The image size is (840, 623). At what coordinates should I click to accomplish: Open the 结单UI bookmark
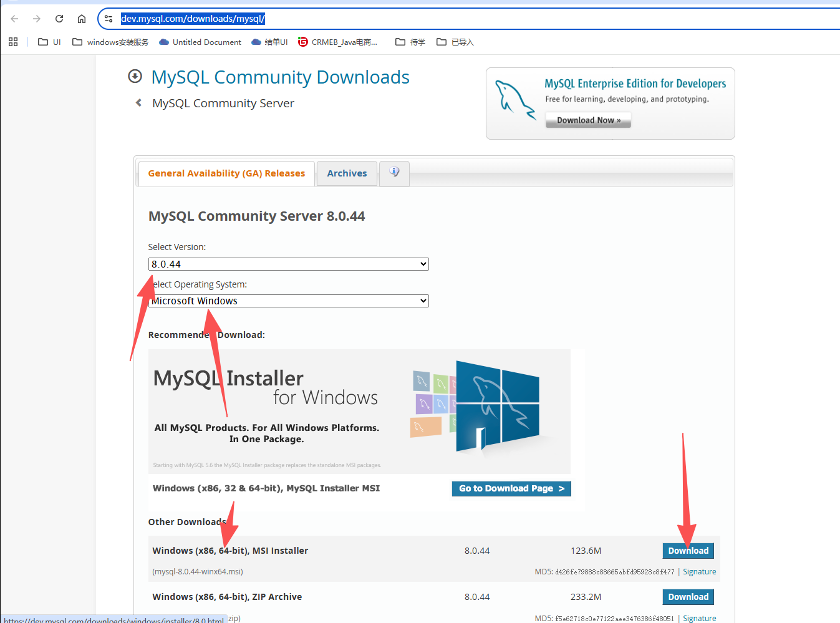tap(269, 42)
